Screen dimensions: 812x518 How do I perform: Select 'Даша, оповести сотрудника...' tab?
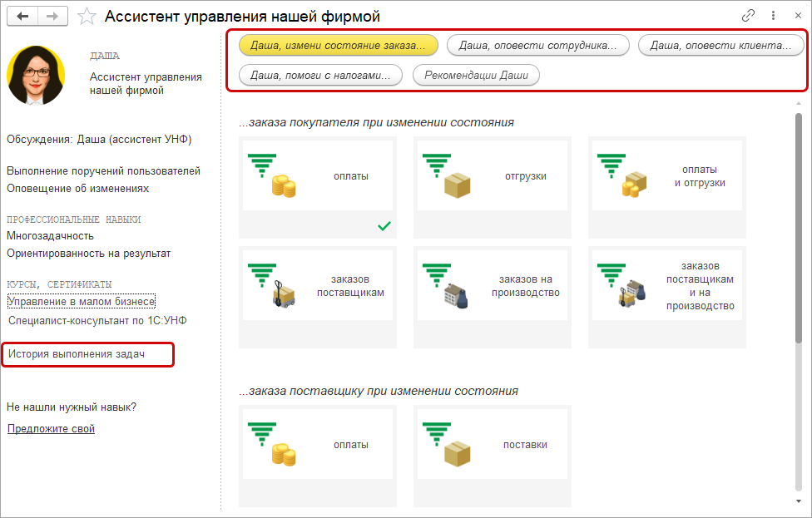tap(538, 46)
